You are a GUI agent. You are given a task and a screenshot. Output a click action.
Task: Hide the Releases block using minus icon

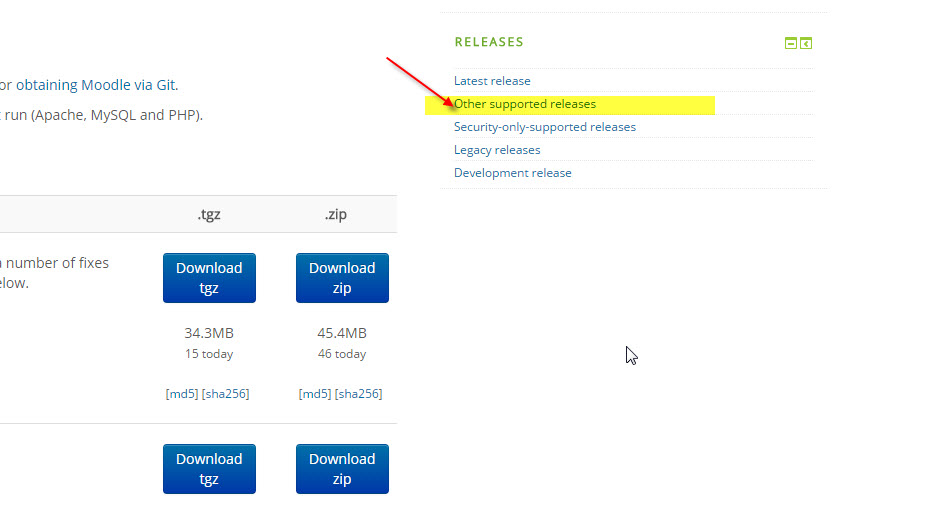[791, 43]
